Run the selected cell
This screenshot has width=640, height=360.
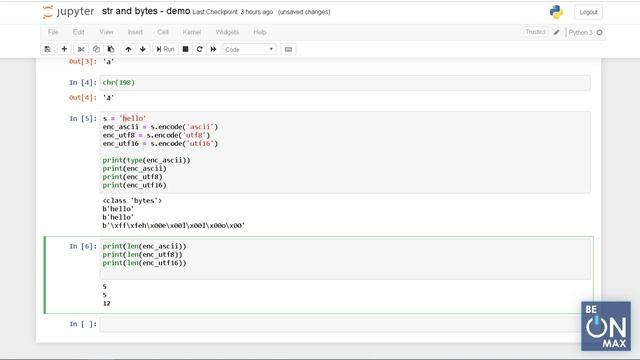tap(165, 49)
